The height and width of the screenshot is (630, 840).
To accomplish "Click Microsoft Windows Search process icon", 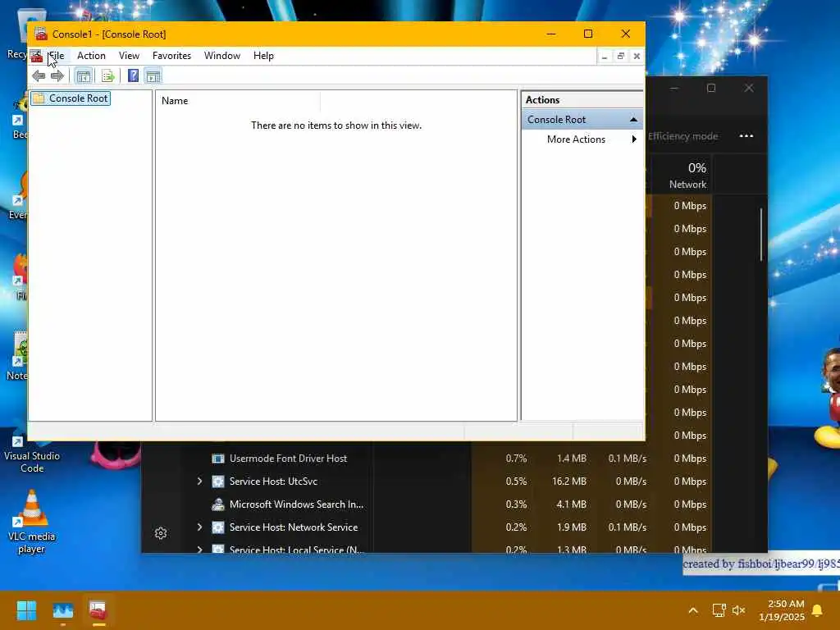I will (218, 504).
